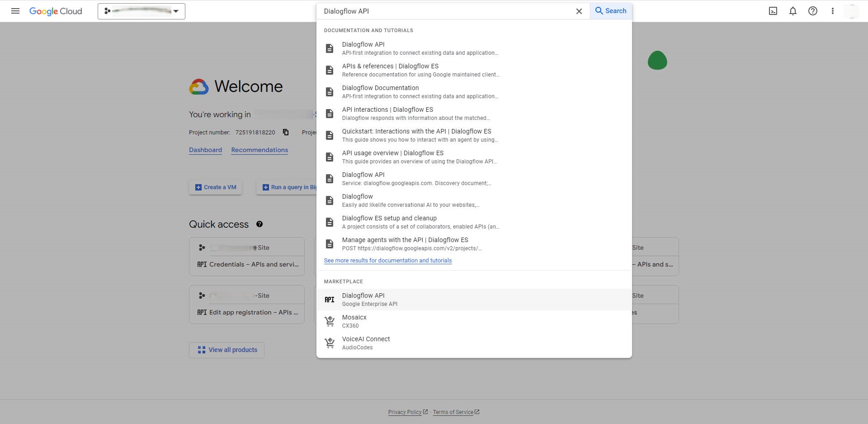Copy the project number to clipboard
Image resolution: width=868 pixels, height=424 pixels.
[286, 132]
